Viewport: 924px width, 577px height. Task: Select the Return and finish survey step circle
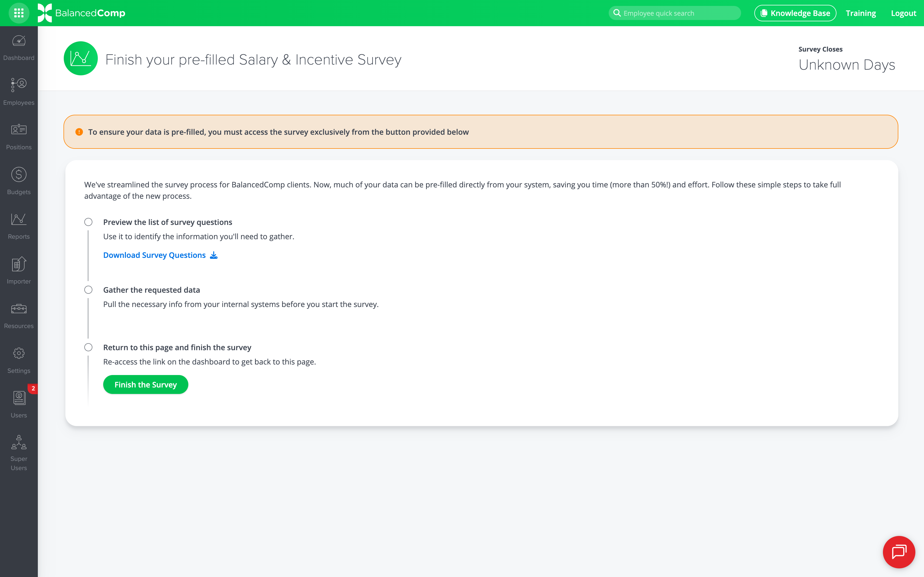pos(88,347)
